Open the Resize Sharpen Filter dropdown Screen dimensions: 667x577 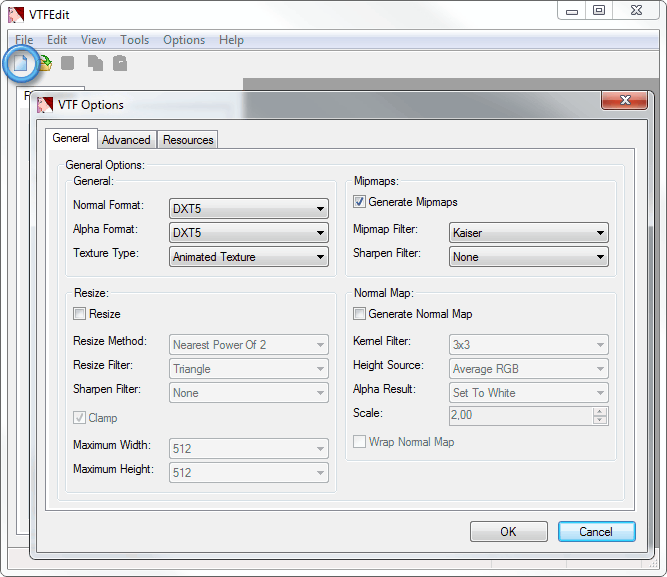click(x=249, y=393)
